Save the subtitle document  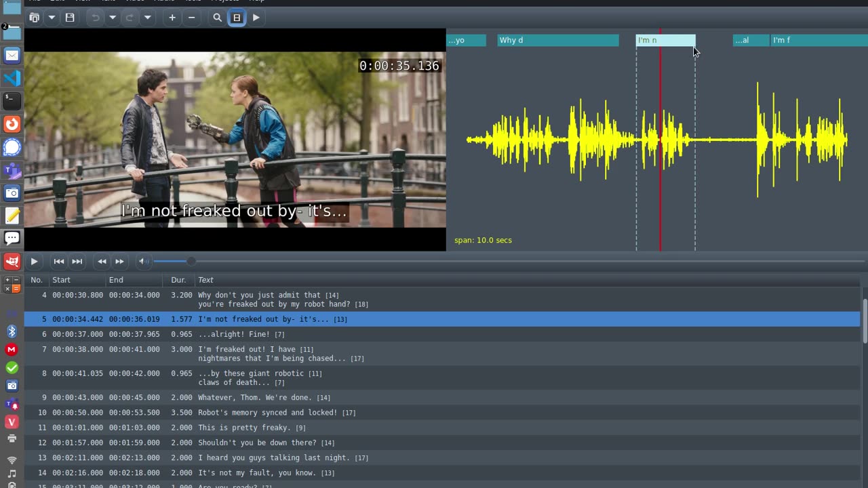pyautogui.click(x=70, y=18)
